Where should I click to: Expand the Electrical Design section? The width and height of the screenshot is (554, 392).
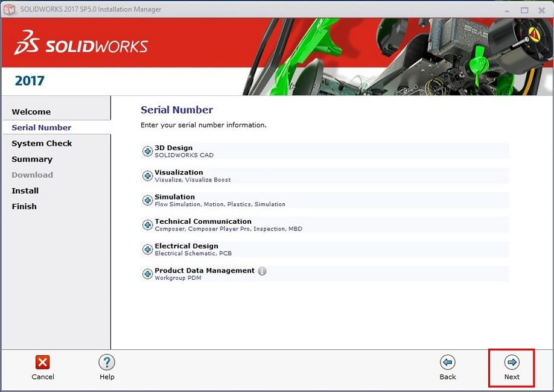coord(147,250)
